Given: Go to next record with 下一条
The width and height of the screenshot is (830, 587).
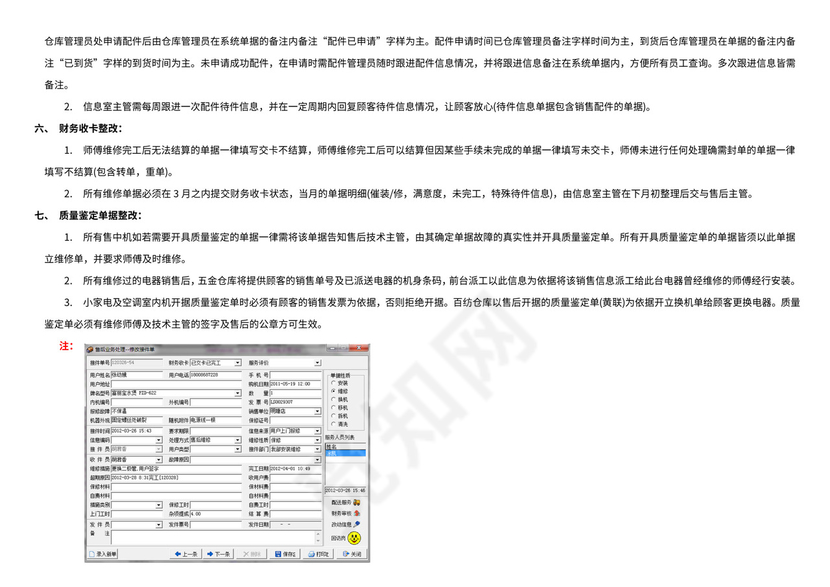Looking at the screenshot, I should (220, 553).
